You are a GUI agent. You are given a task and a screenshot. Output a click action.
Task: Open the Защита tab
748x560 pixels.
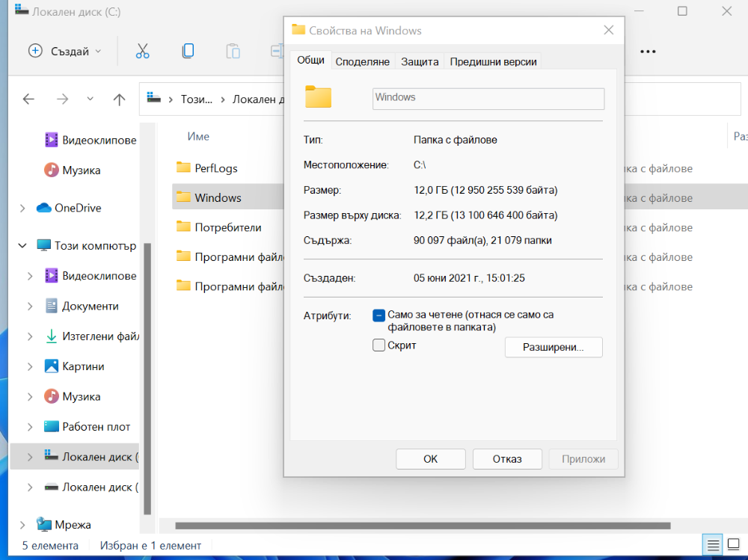pos(420,61)
